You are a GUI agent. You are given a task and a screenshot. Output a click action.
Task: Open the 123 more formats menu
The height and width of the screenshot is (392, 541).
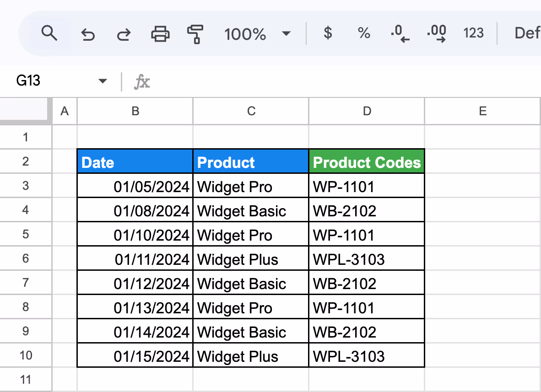pos(473,33)
